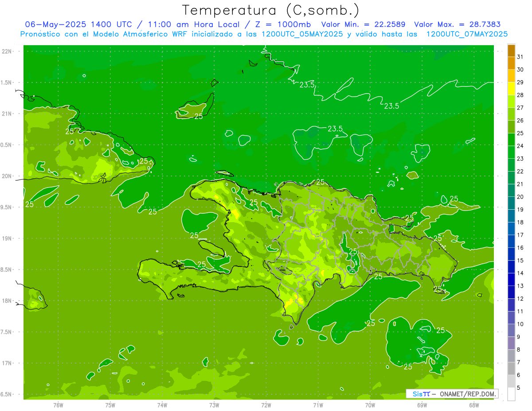Click the "0.5N" latitude axis label
The width and height of the screenshot is (532, 411).
tap(7, 145)
